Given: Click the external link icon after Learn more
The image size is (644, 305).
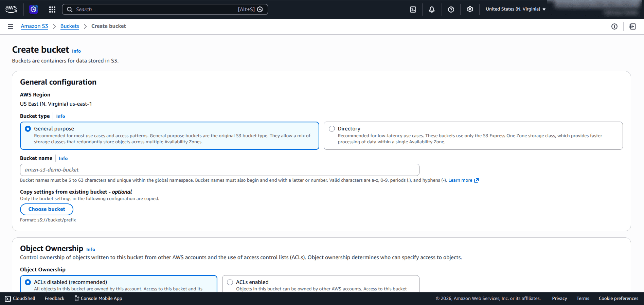Looking at the screenshot, I should tap(477, 180).
